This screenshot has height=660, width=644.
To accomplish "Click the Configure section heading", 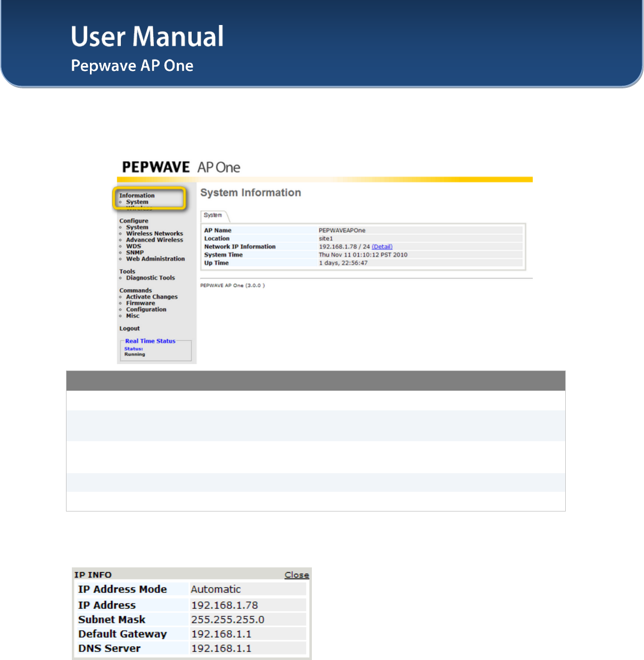I will click(134, 221).
